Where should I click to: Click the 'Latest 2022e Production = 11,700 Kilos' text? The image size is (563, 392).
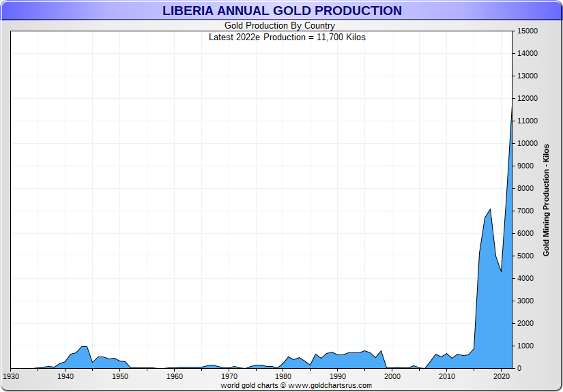[x=287, y=37]
